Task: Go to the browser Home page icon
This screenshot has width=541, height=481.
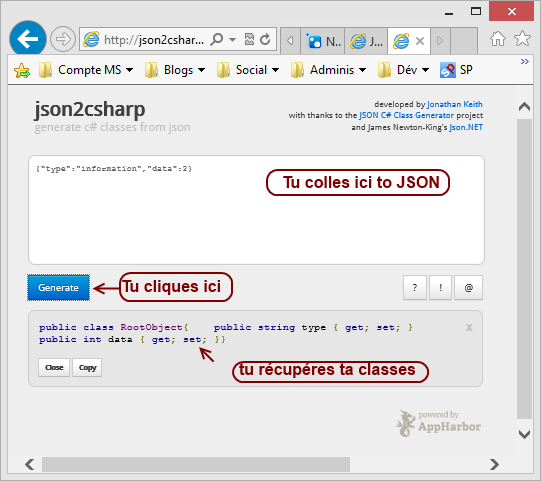Action: (x=498, y=39)
